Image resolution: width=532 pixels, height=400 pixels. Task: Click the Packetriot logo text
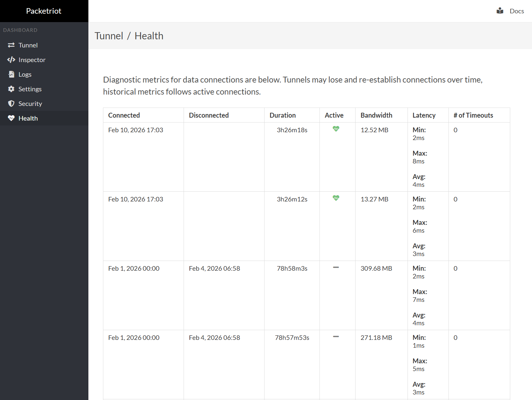click(44, 11)
